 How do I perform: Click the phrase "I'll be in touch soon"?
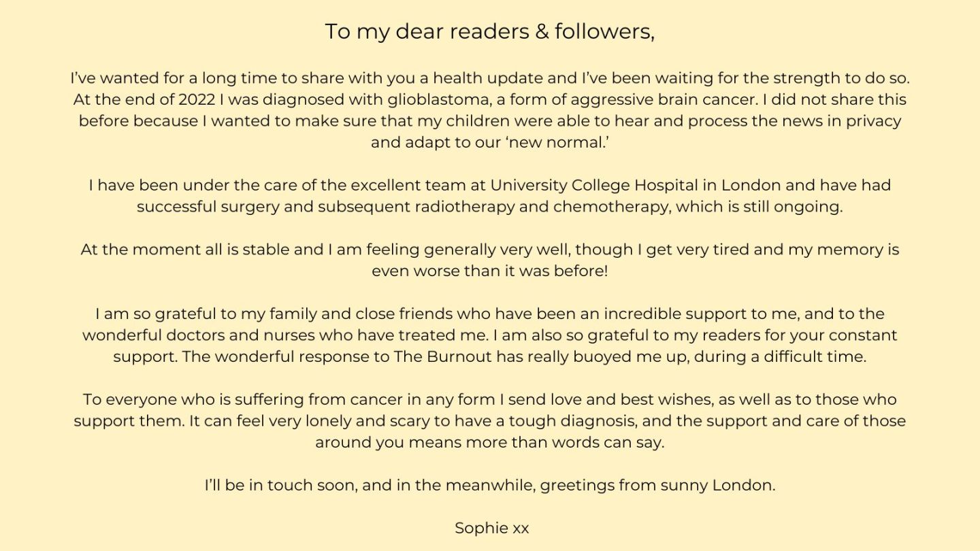pyautogui.click(x=279, y=485)
